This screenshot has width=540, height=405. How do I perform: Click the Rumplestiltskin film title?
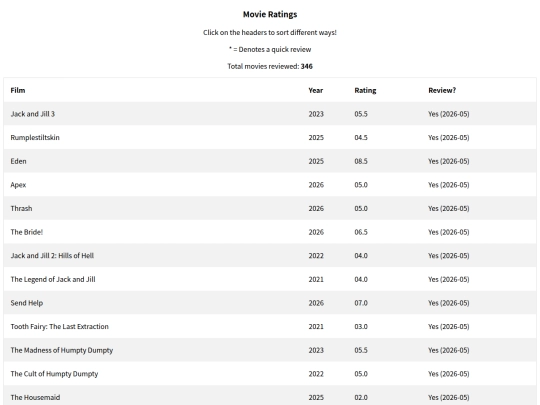point(35,137)
